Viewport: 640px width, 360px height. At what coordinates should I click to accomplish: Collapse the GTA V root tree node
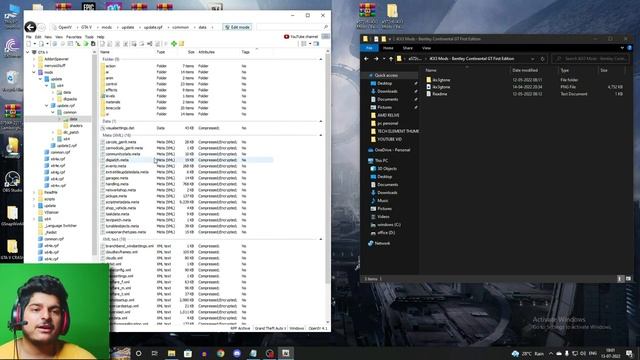pyautogui.click(x=28, y=52)
